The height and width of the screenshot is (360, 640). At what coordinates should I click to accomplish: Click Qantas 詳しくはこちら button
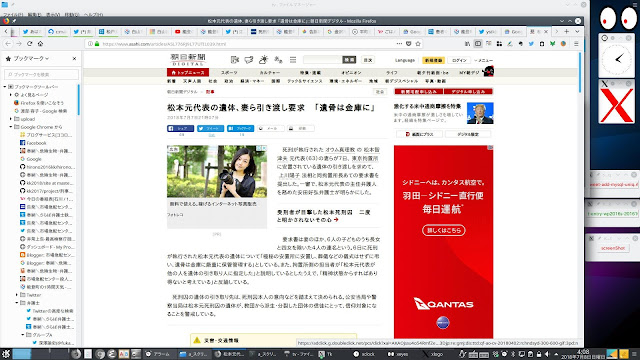(443, 230)
